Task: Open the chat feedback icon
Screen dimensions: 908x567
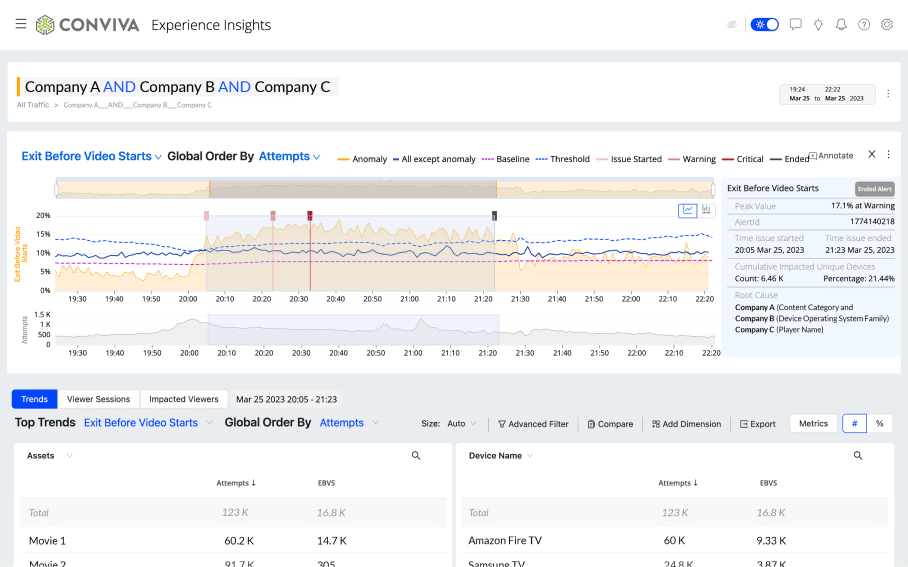Action: coord(796,24)
